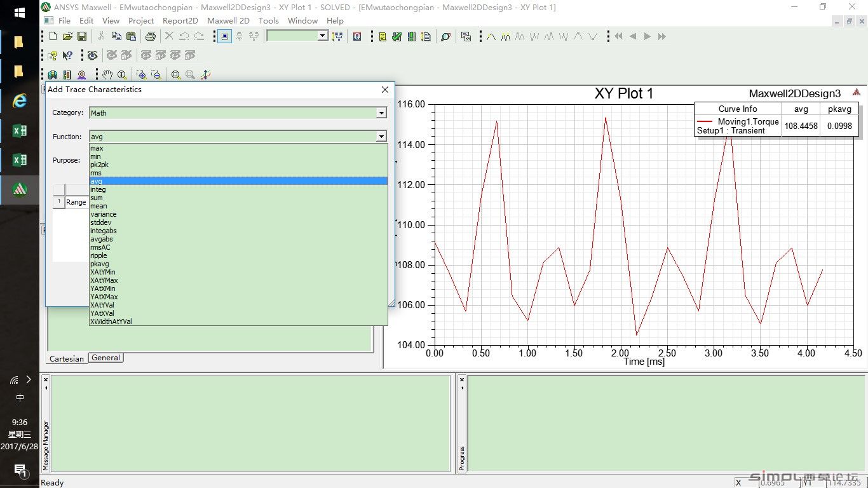868x488 pixels.
Task: Create a new project with New icon
Action: point(53,36)
